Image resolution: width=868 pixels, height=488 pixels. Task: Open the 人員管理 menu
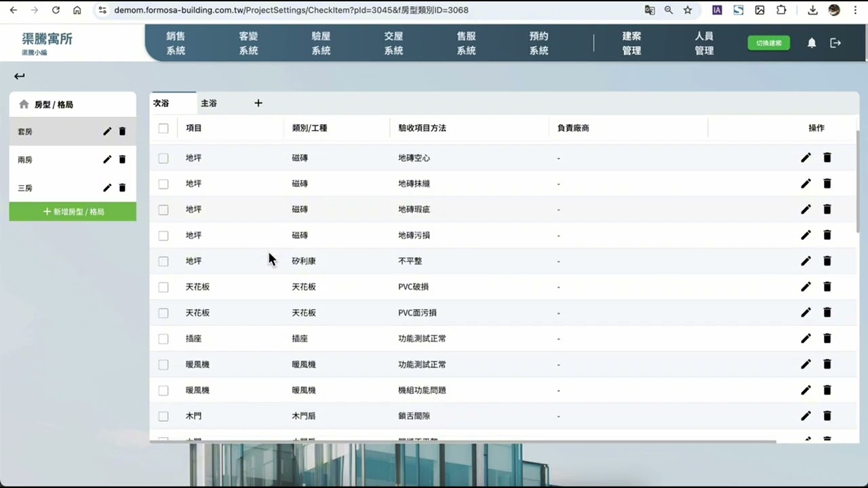point(704,43)
